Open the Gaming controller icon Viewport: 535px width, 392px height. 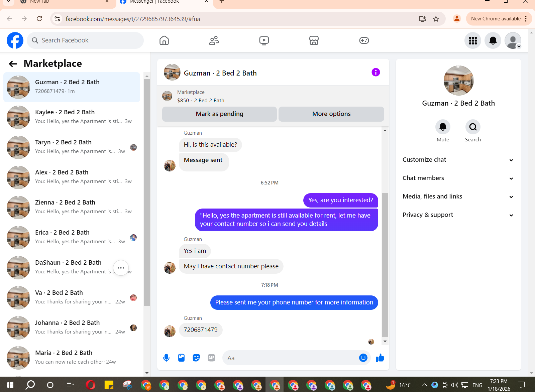click(x=364, y=40)
